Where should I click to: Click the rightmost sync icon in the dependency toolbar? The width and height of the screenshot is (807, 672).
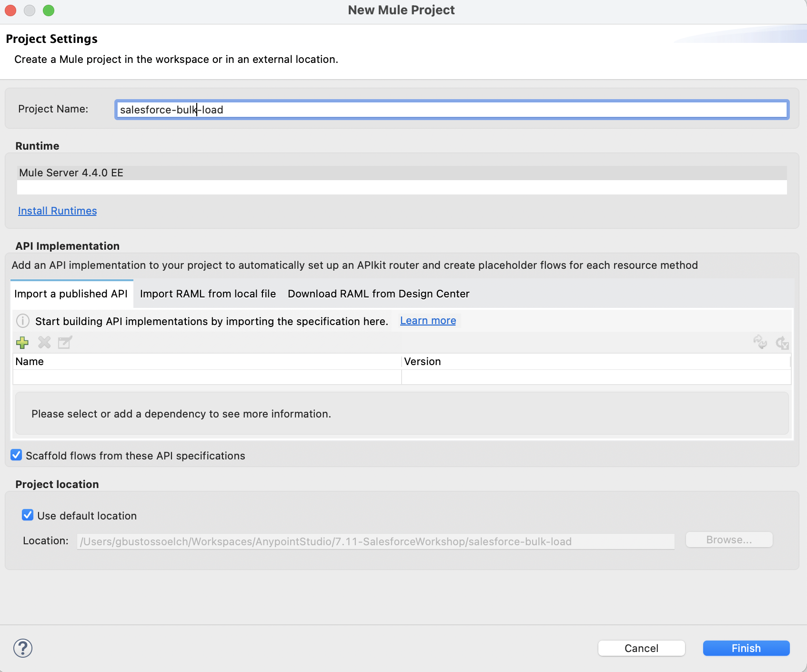click(x=782, y=343)
